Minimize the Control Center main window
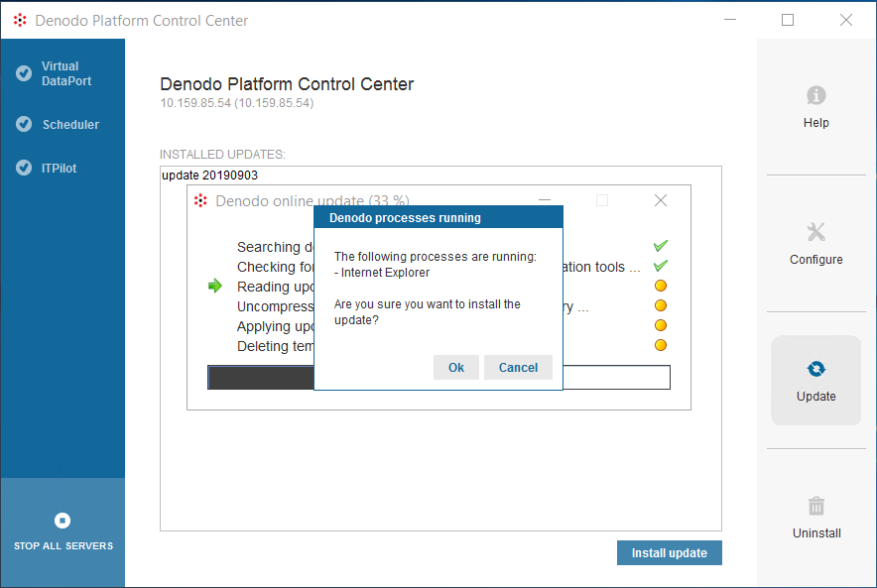This screenshot has width=877, height=588. [x=730, y=20]
